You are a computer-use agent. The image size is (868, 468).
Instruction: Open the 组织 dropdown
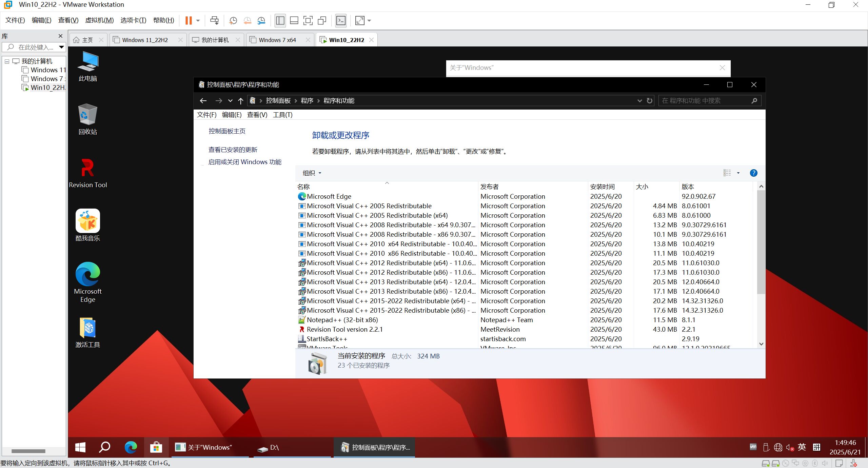[312, 173]
